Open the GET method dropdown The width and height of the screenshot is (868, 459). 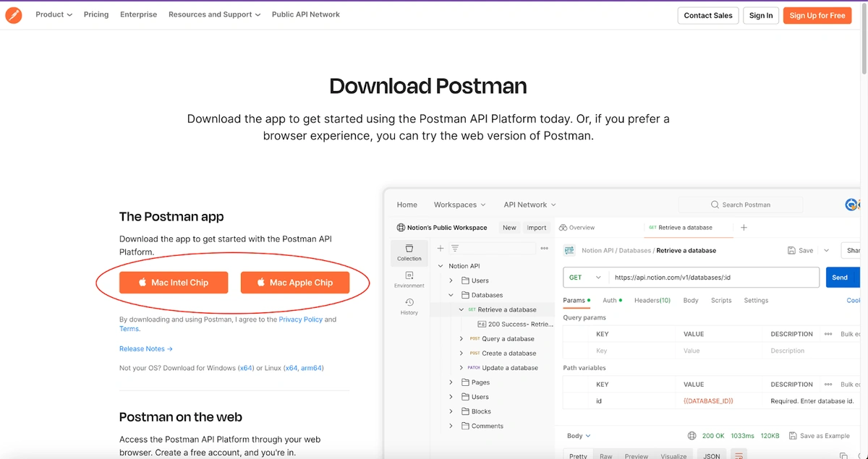[x=585, y=278]
